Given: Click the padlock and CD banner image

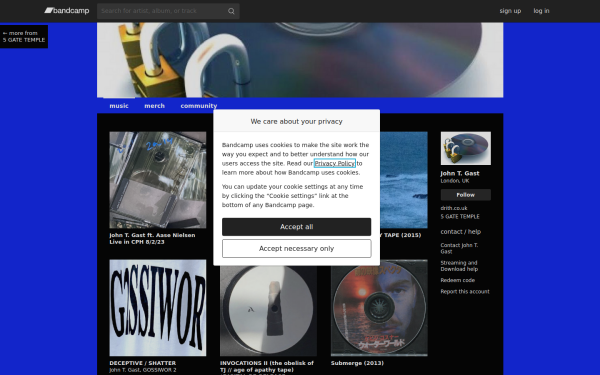Looking at the screenshot, I should click(x=300, y=60).
